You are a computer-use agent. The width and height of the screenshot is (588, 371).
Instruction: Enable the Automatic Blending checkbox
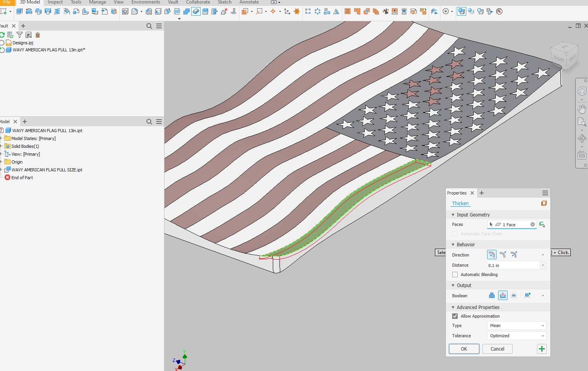click(x=455, y=275)
